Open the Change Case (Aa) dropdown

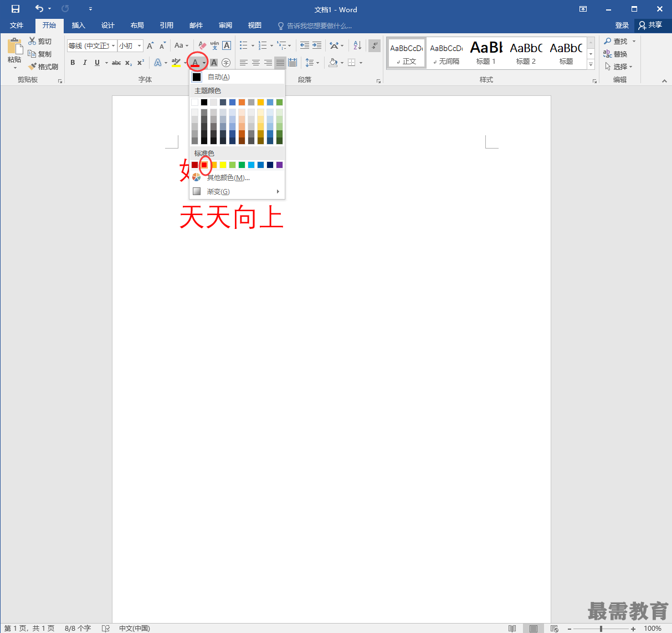click(181, 45)
